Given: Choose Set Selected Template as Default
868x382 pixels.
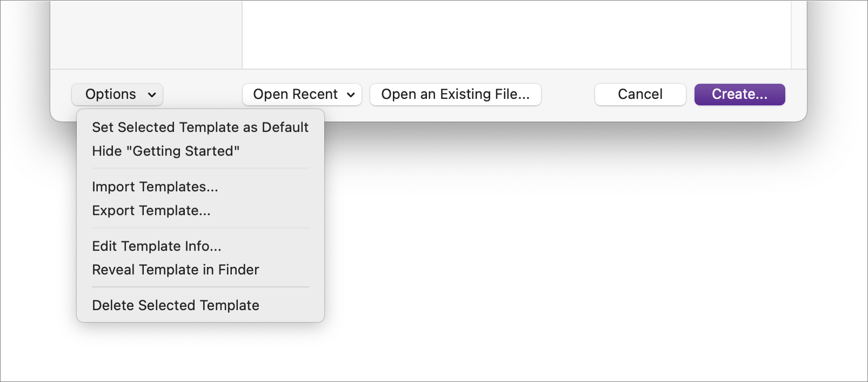Looking at the screenshot, I should (200, 127).
